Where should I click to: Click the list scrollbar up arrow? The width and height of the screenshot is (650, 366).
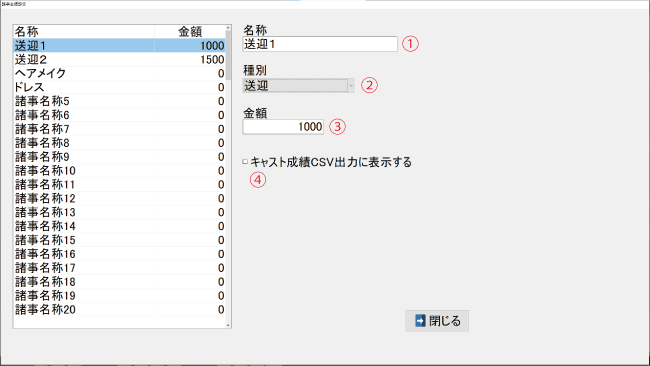(x=228, y=28)
